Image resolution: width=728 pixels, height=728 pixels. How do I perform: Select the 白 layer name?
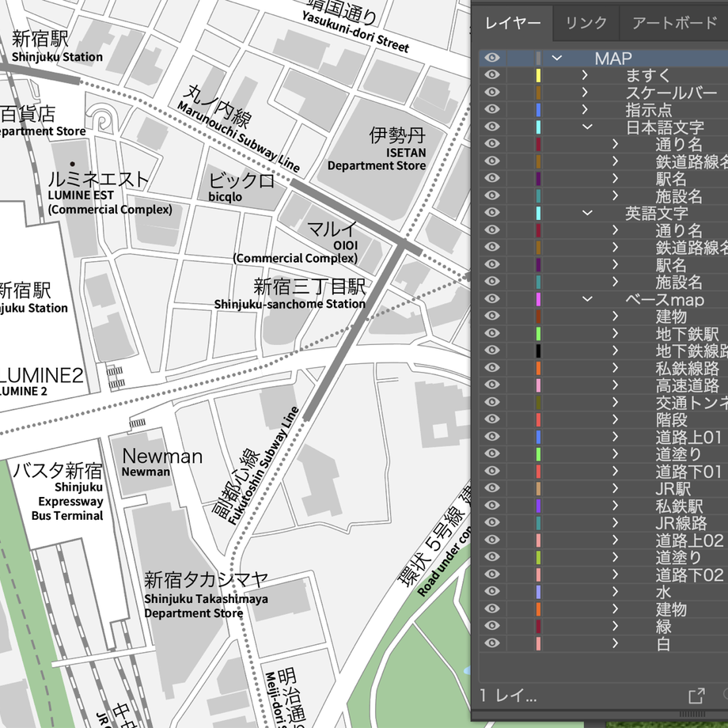coord(663,643)
